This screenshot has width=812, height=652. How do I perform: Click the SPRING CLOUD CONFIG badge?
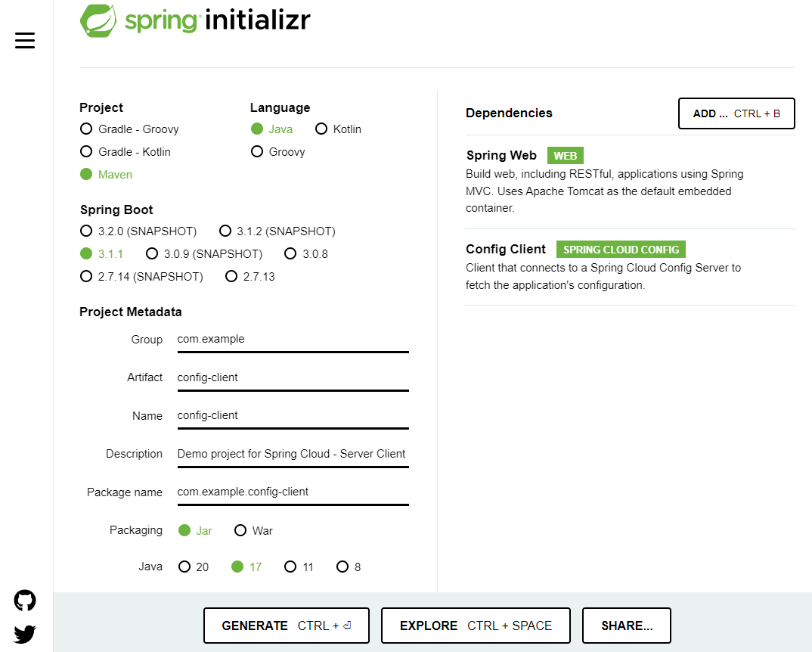[x=621, y=250]
